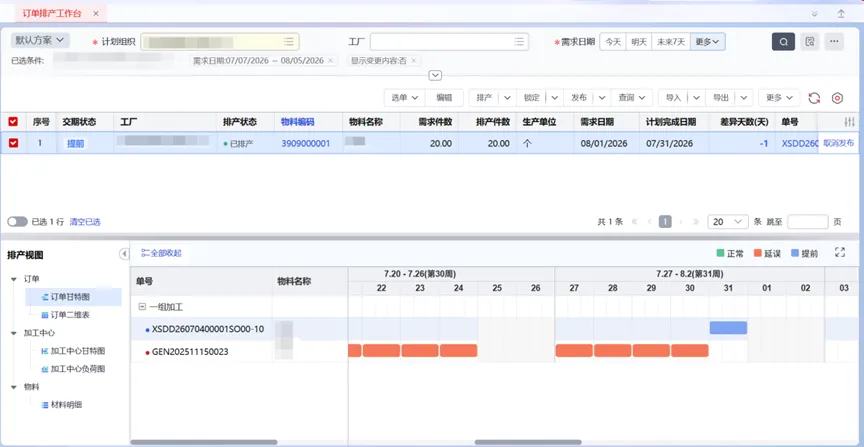Click the 正常 legend swatch

[x=720, y=254]
